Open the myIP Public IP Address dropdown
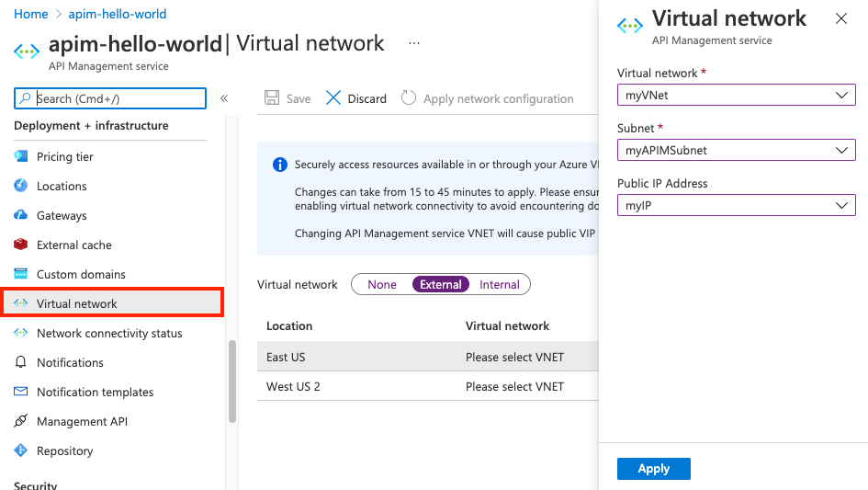The image size is (868, 490). 736,205
